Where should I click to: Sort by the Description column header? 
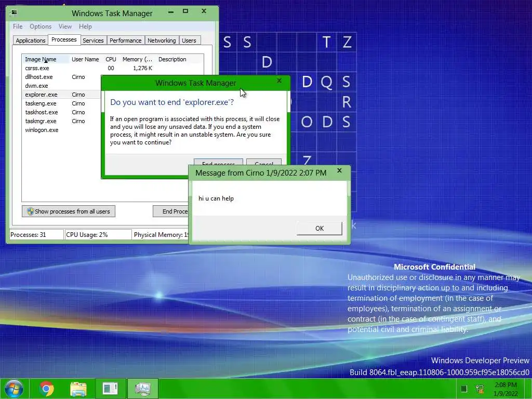[172, 59]
